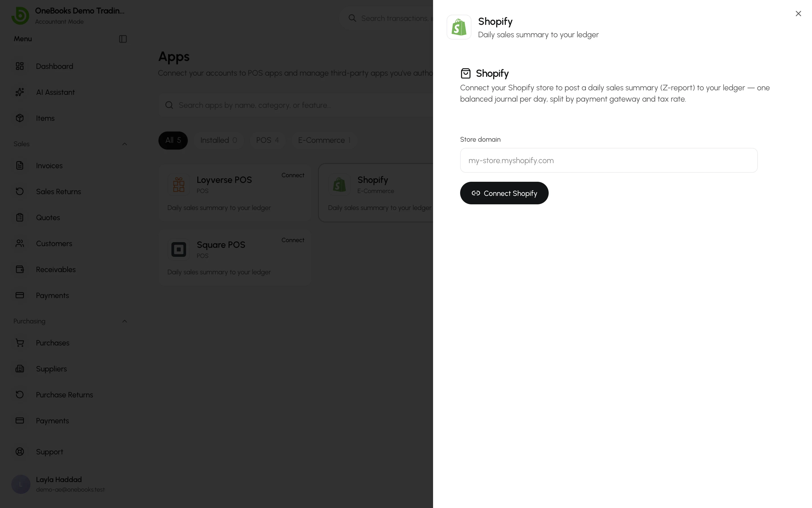812x508 pixels.
Task: Go to Suppliers page
Action: pos(51,369)
